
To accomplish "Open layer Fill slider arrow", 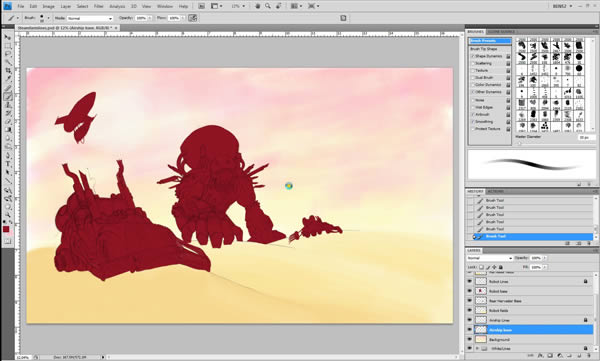I will coord(545,267).
